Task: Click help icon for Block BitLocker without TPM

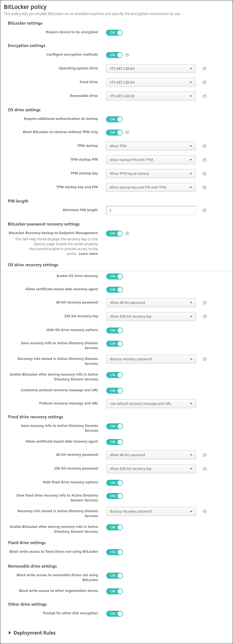Action: pyautogui.click(x=127, y=132)
